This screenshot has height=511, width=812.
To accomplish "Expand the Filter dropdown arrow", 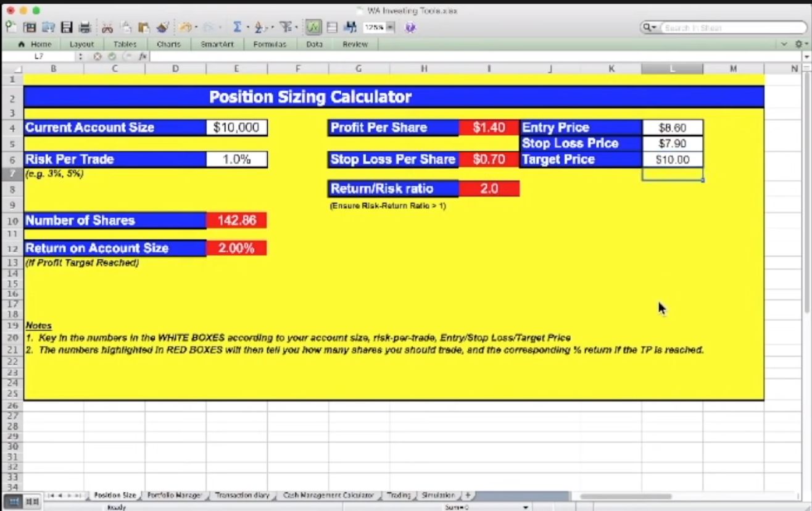I will click(297, 27).
